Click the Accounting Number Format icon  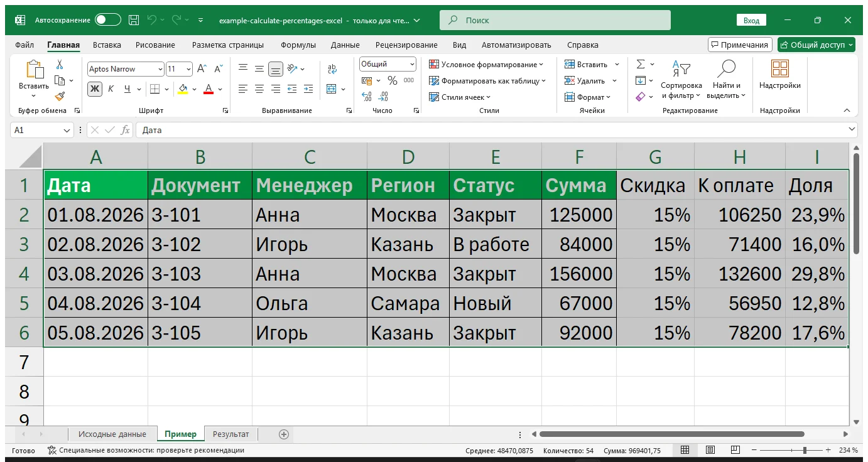[367, 80]
